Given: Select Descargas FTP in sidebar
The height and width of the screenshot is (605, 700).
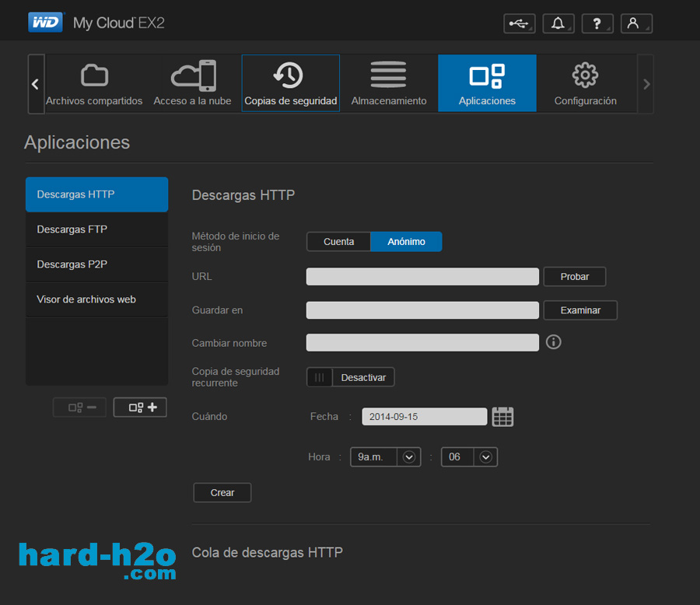Looking at the screenshot, I should coord(97,229).
